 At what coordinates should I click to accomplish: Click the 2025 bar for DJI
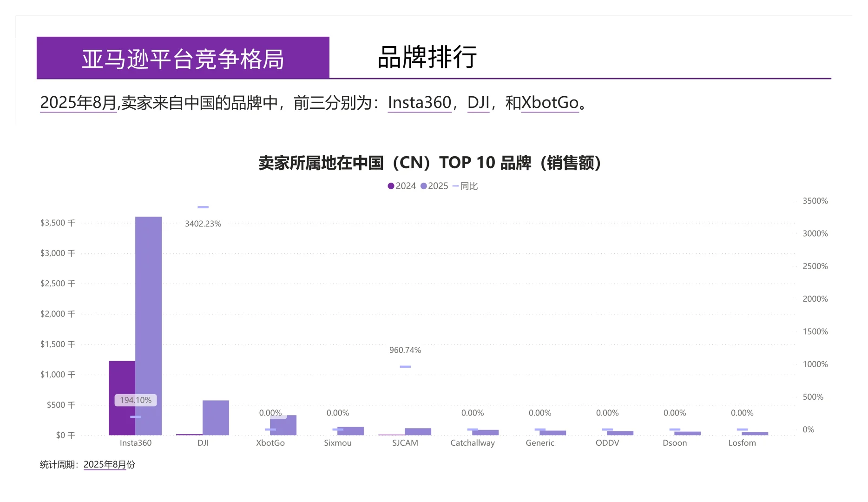216,418
